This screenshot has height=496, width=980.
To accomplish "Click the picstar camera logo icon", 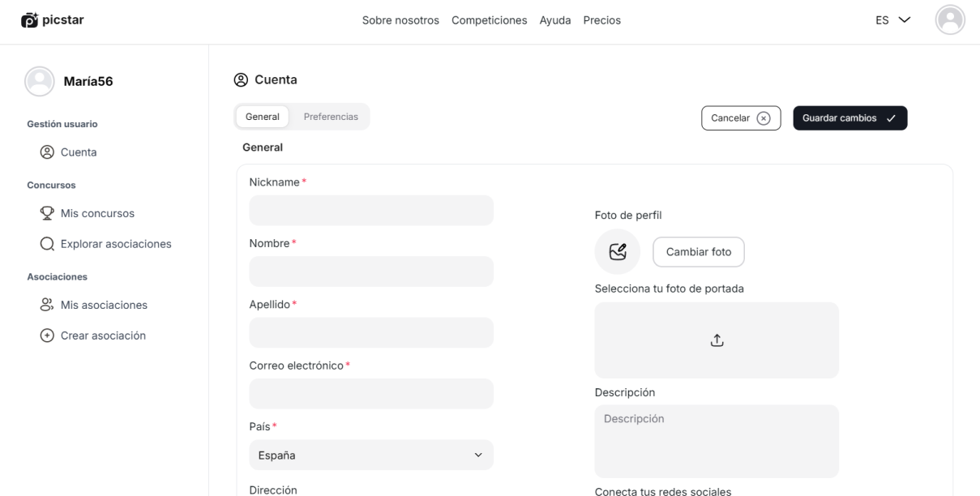I will tap(29, 20).
